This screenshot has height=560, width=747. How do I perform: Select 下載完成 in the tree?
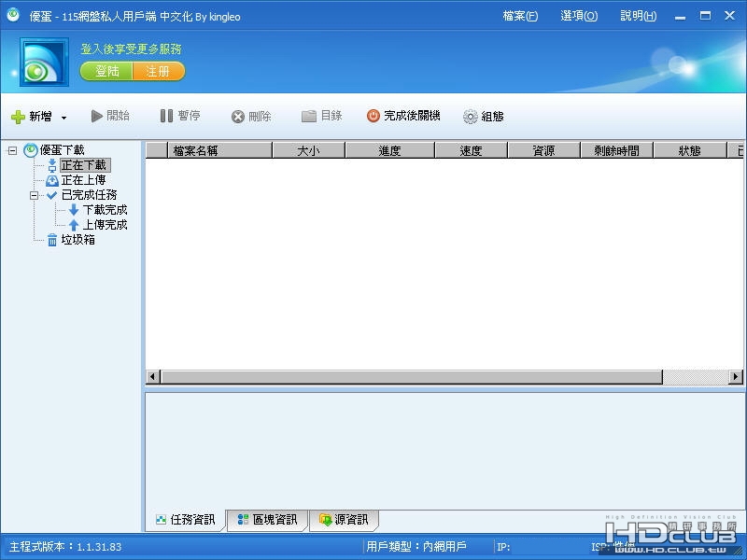pos(105,210)
